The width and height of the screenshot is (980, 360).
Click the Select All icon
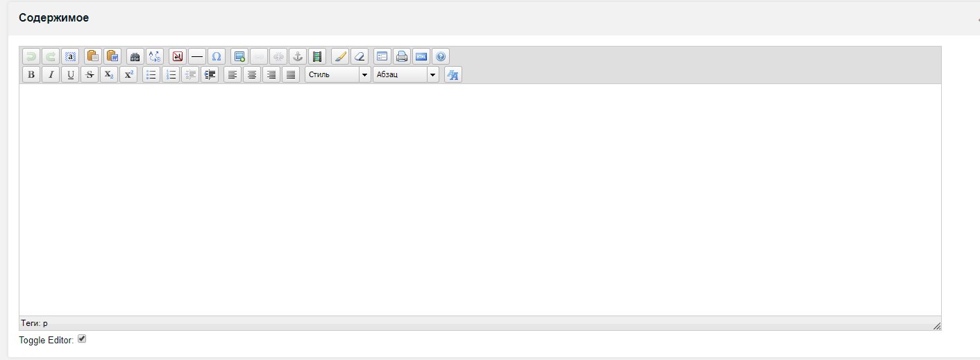70,56
